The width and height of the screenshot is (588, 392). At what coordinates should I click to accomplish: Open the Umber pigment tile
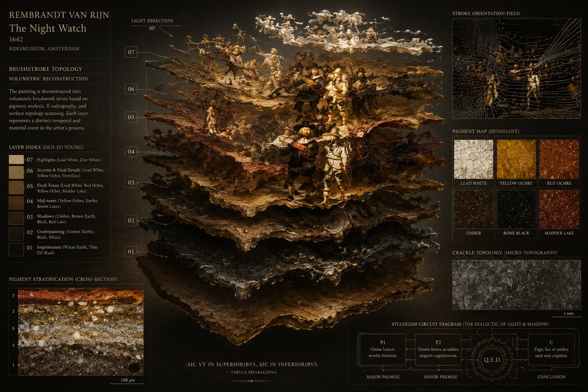tap(473, 209)
